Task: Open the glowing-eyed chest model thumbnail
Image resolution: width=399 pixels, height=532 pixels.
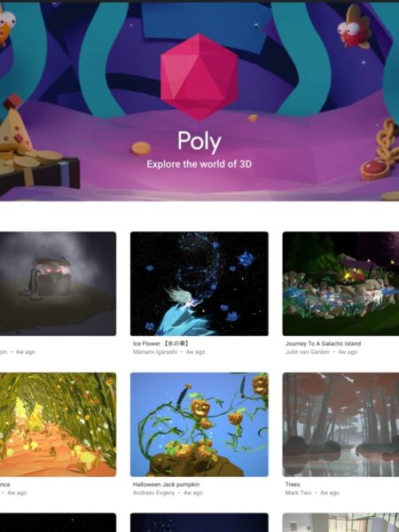Action: pos(58,284)
